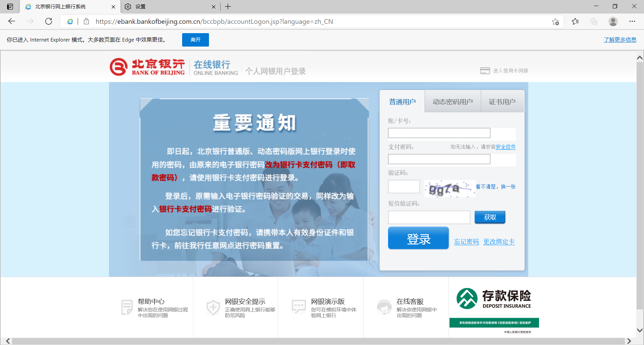644x345 pixels.
Task: Click the 离开 button to exit IE mode
Action: (x=196, y=40)
